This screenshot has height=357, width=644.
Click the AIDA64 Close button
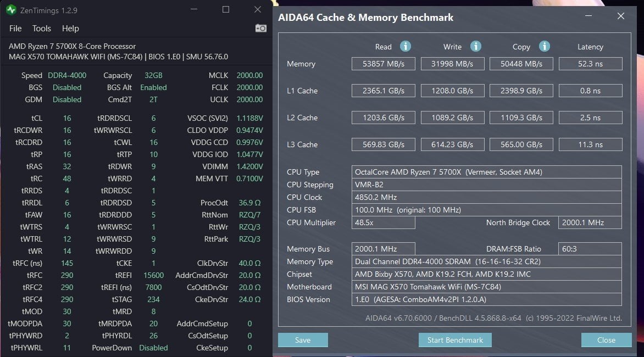(x=606, y=340)
